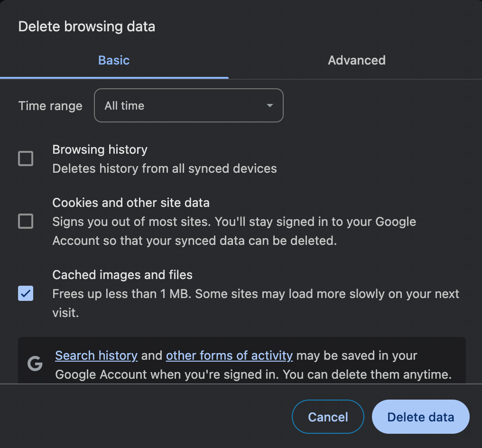The image size is (482, 448).
Task: Click the Time range dropdown arrow
Action: coord(269,105)
